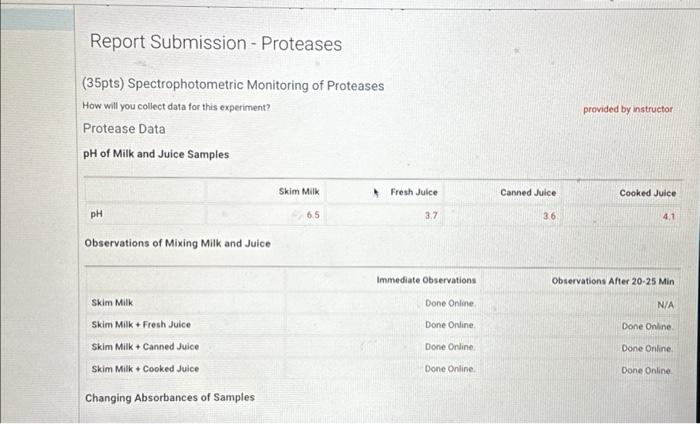Click the Canned Juice column header

coord(528,192)
